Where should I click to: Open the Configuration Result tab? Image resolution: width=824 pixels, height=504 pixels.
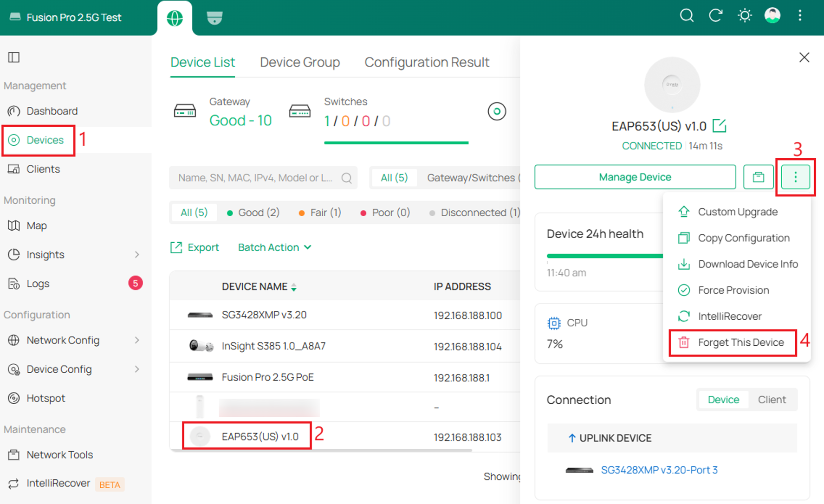click(x=427, y=62)
